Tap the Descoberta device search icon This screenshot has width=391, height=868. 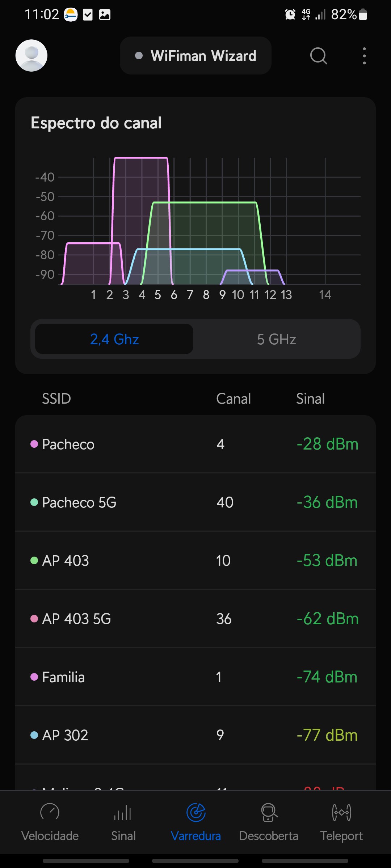269,812
